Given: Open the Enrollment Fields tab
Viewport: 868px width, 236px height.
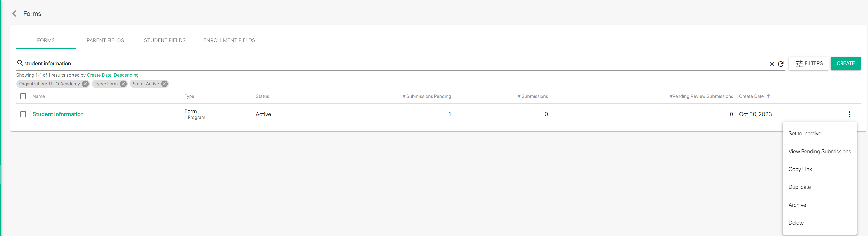Looking at the screenshot, I should 229,40.
